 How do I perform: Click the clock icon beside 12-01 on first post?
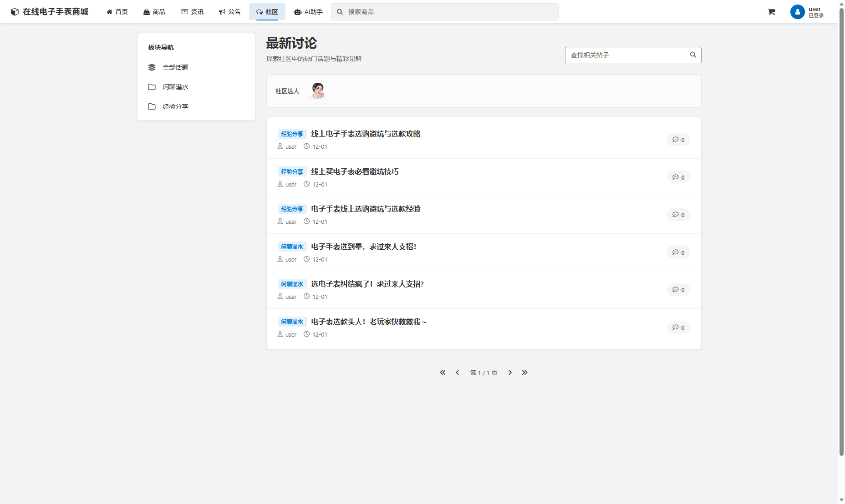click(307, 146)
